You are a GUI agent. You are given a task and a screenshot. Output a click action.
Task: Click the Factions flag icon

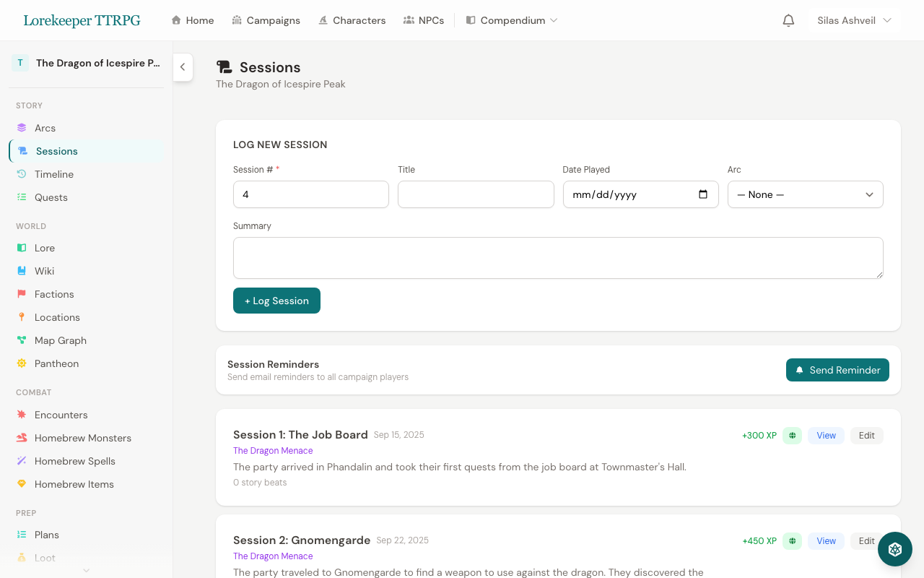tap(21, 294)
